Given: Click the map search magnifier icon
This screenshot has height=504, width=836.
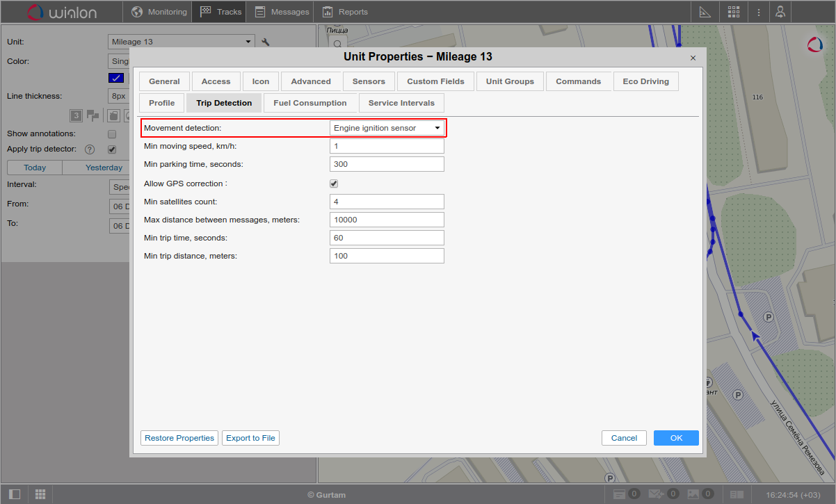Looking at the screenshot, I should [337, 44].
